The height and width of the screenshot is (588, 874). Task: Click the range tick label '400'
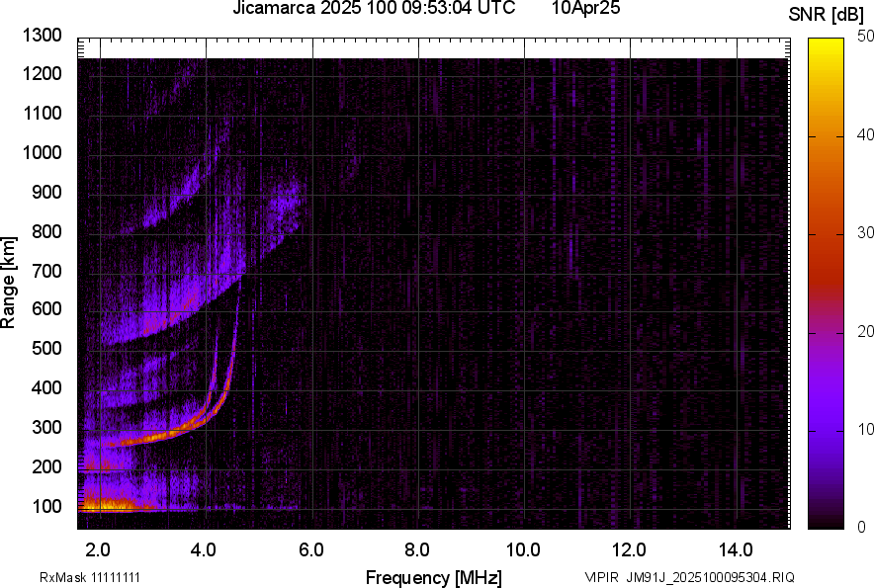coord(46,388)
